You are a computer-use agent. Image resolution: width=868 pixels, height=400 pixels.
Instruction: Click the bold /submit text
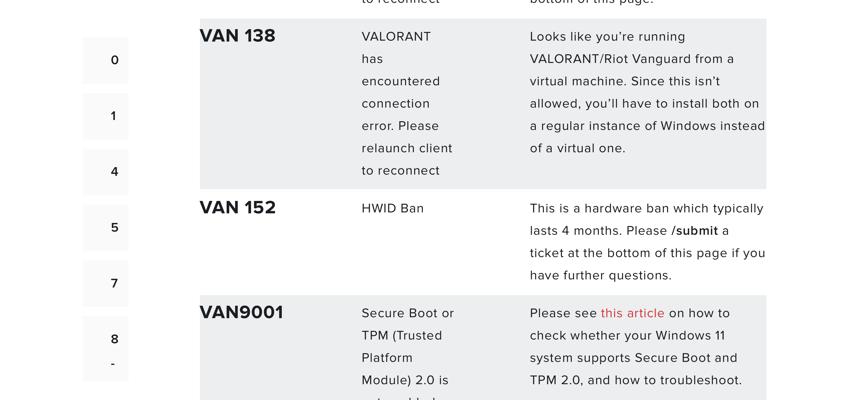(x=694, y=231)
